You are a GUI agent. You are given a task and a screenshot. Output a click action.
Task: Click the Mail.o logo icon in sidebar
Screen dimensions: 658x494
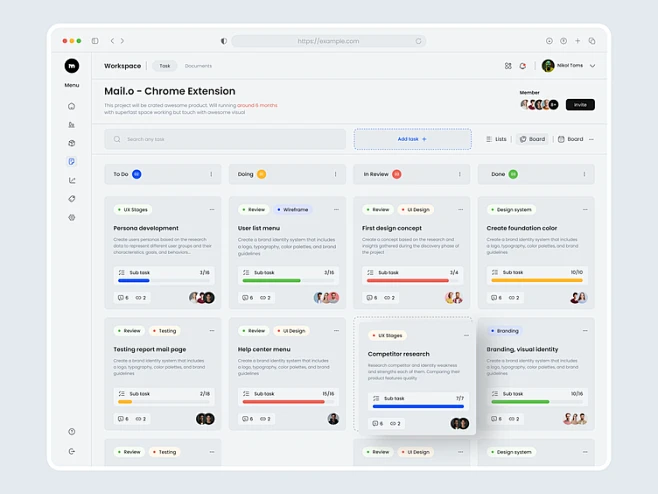(72, 66)
